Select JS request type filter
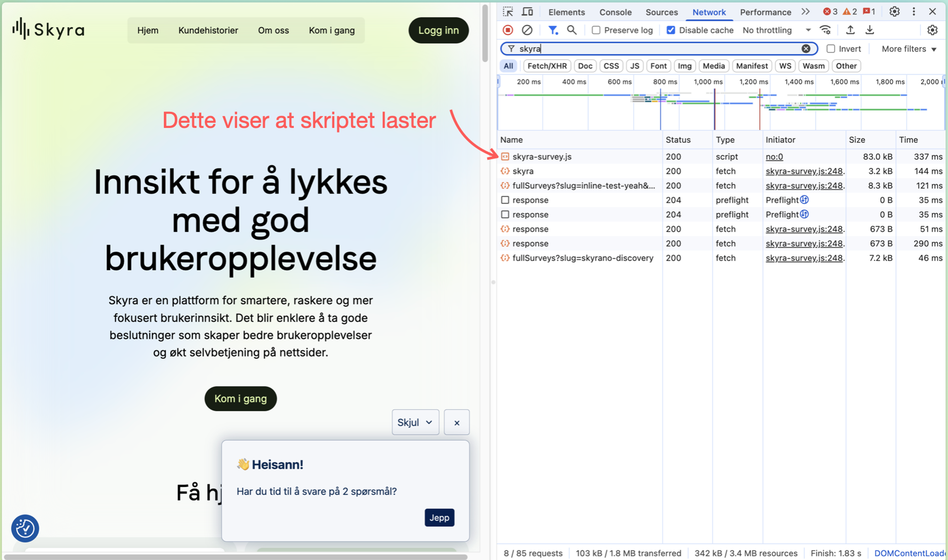 pos(634,66)
